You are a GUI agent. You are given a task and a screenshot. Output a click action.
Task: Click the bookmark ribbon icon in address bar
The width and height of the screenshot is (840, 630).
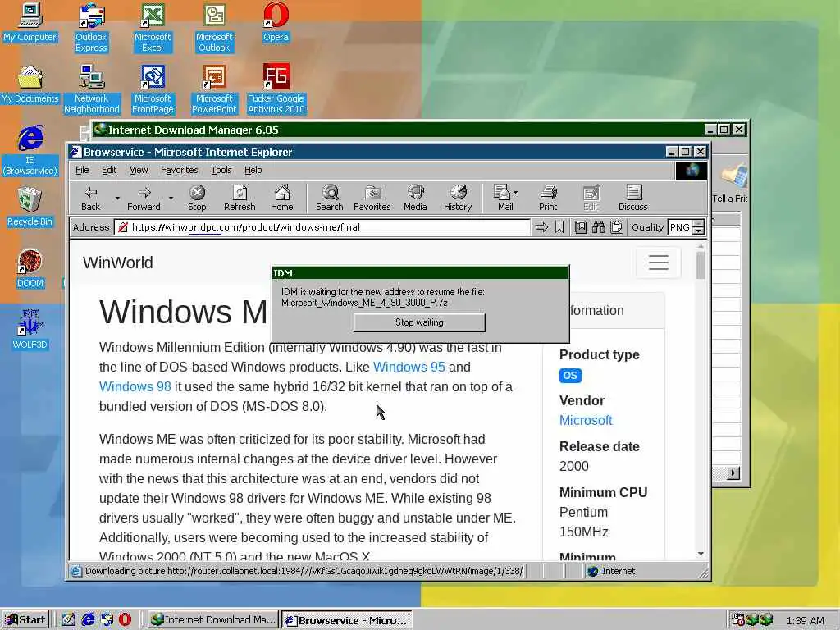tap(559, 227)
